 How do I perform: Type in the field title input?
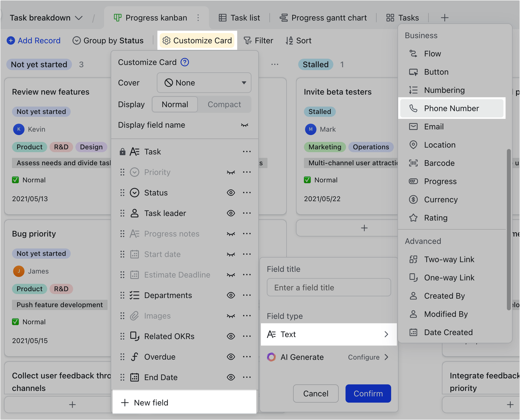(328, 287)
